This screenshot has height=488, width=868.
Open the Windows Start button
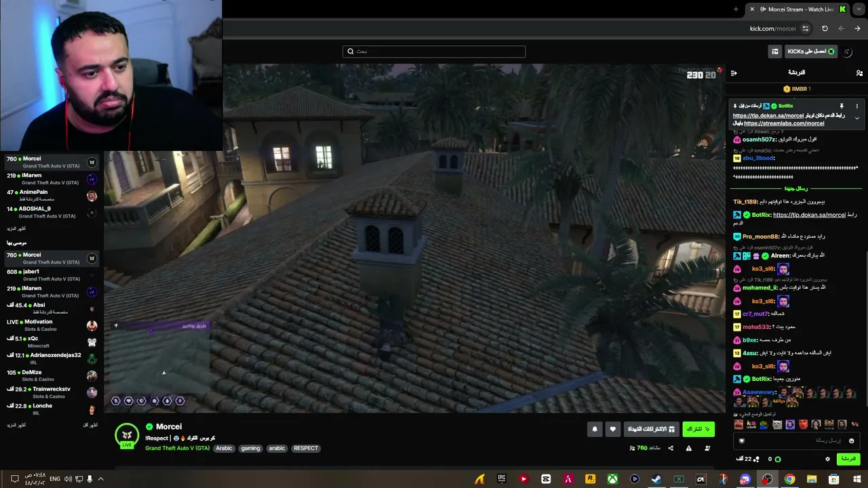coord(857,479)
